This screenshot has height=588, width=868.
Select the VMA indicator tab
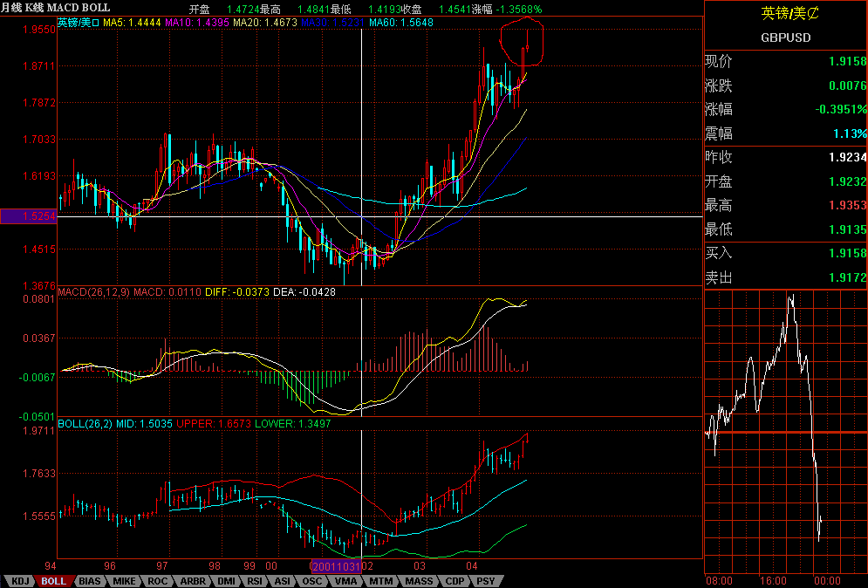pyautogui.click(x=345, y=581)
